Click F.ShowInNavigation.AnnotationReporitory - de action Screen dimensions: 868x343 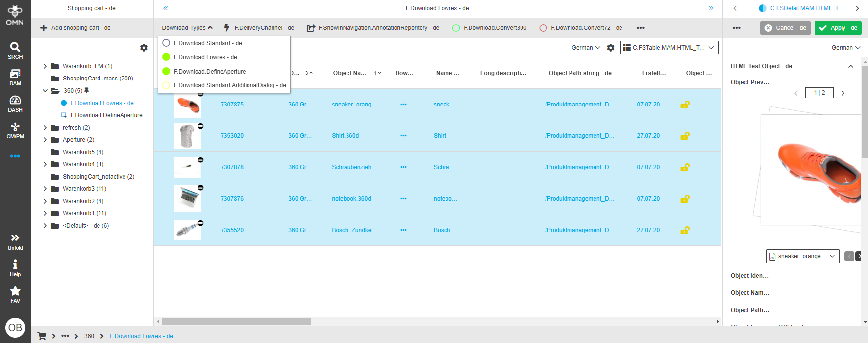tap(373, 28)
